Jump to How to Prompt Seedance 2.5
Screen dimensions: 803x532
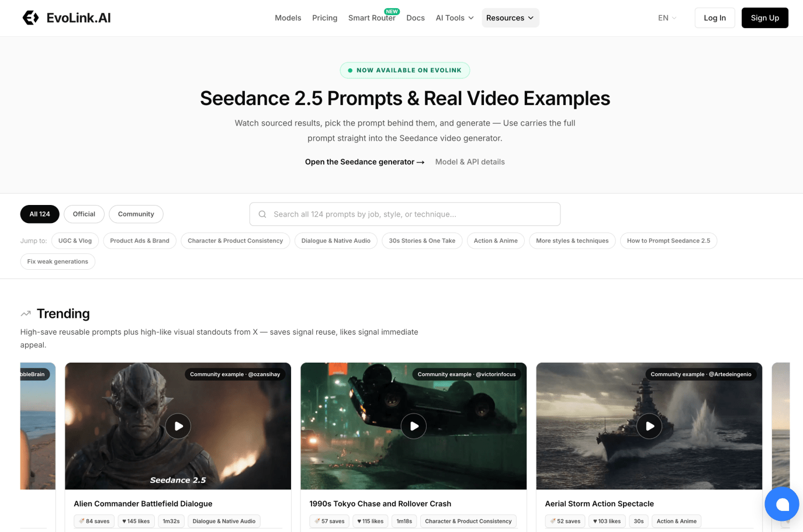(669, 241)
